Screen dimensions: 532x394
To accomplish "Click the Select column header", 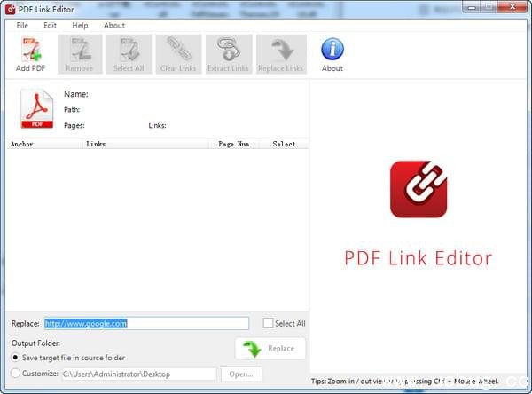I will pos(284,144).
